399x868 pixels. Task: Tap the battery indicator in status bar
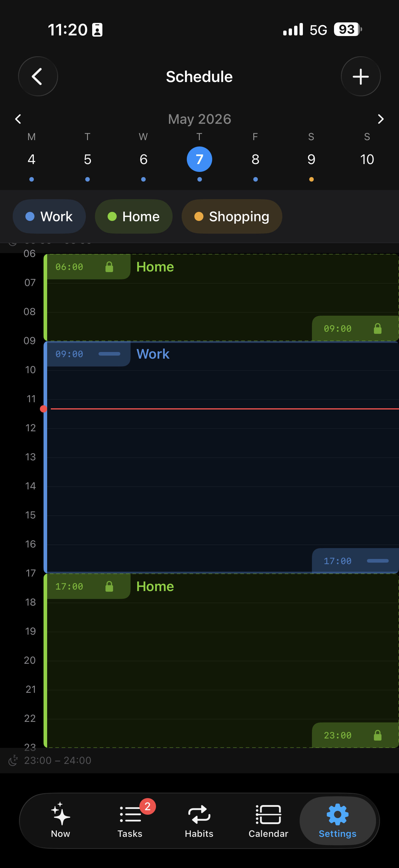pos(348,29)
